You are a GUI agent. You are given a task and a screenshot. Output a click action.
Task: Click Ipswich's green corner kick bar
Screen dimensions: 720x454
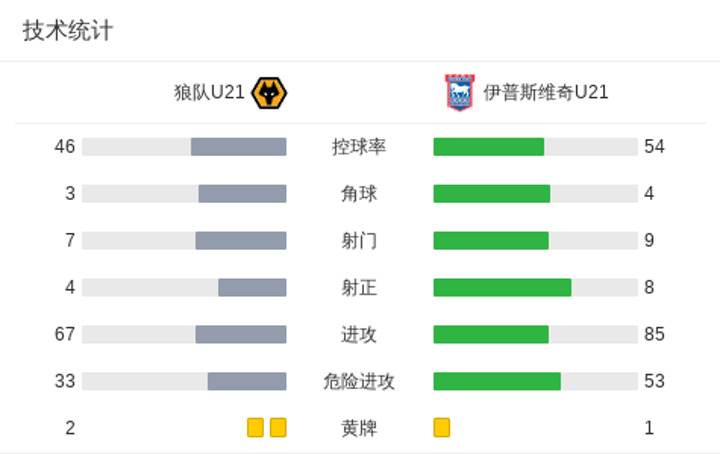point(492,194)
